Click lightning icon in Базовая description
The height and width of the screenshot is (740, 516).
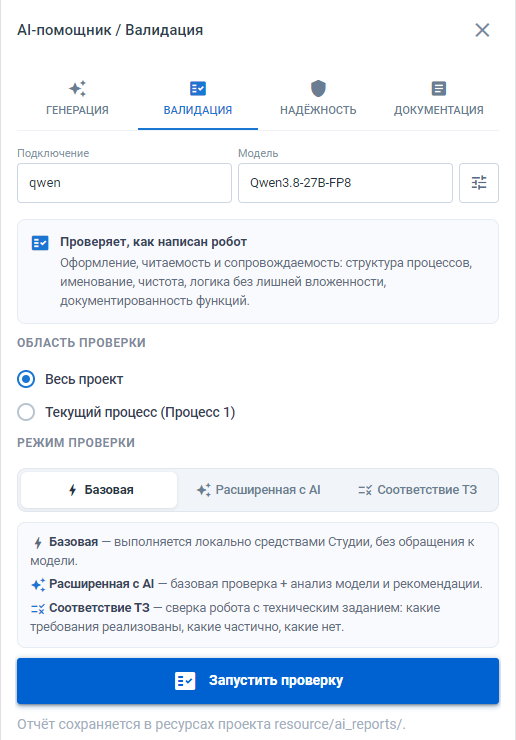pos(38,543)
